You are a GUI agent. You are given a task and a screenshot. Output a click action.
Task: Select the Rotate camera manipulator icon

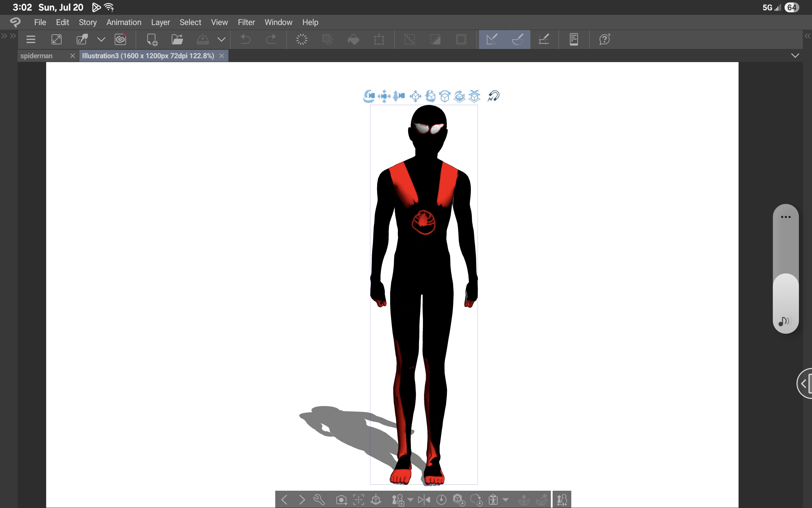pyautogui.click(x=369, y=96)
